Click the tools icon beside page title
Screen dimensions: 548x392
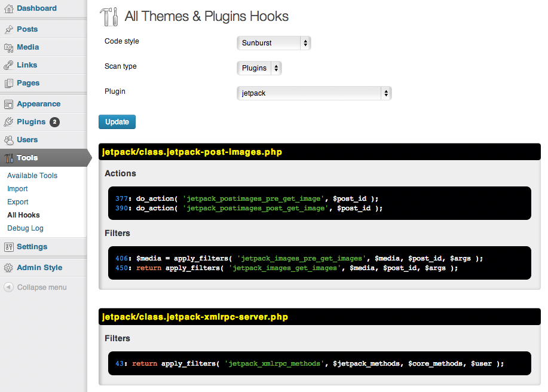pos(109,17)
